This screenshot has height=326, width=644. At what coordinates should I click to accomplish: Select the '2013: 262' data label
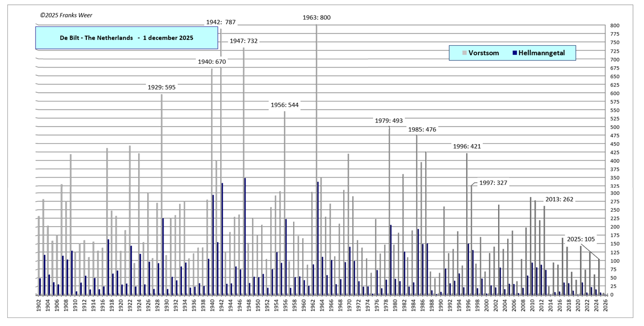(x=559, y=200)
